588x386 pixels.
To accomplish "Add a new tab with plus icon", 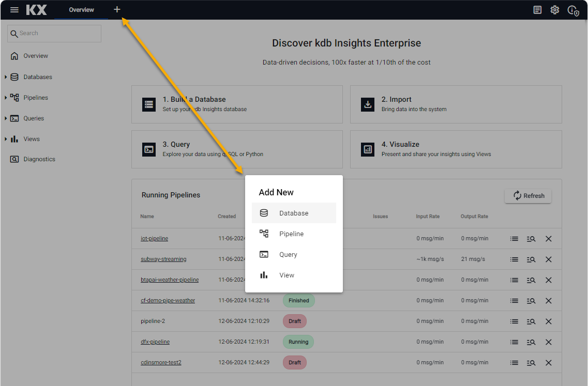I will click(x=117, y=9).
